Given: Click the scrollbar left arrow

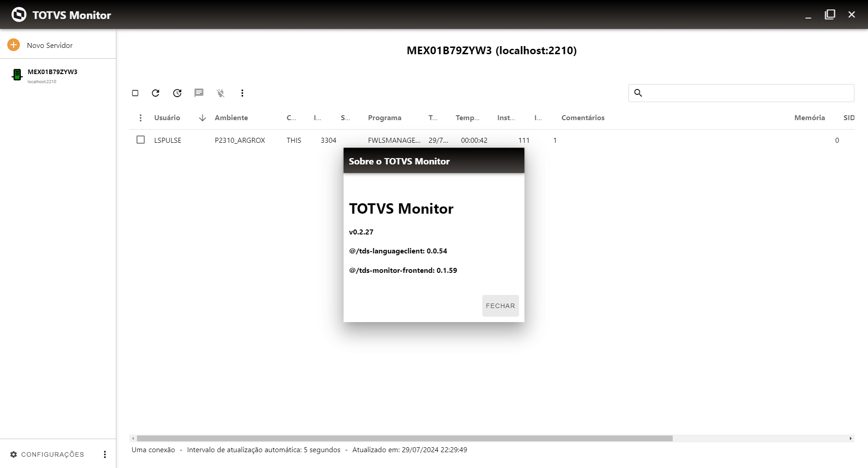Looking at the screenshot, I should coord(133,439).
